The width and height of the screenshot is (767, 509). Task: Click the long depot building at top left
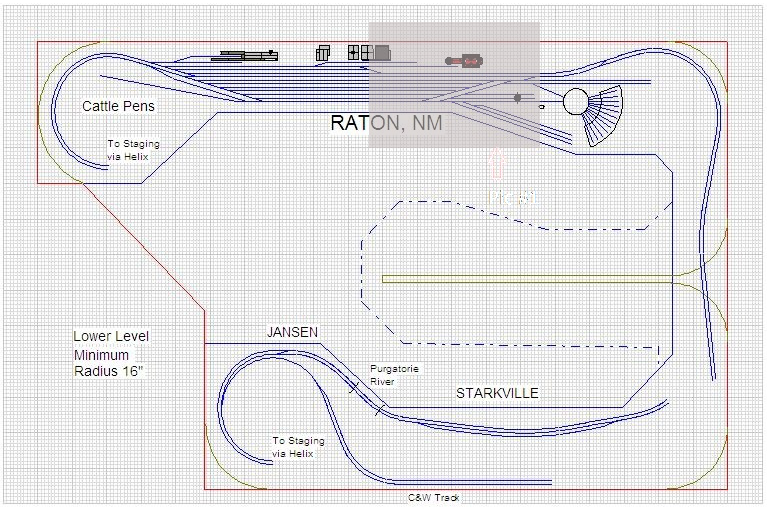coord(244,56)
